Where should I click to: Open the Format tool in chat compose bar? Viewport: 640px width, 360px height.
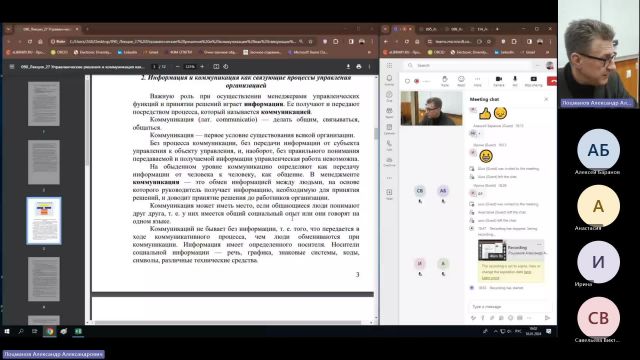(473, 318)
